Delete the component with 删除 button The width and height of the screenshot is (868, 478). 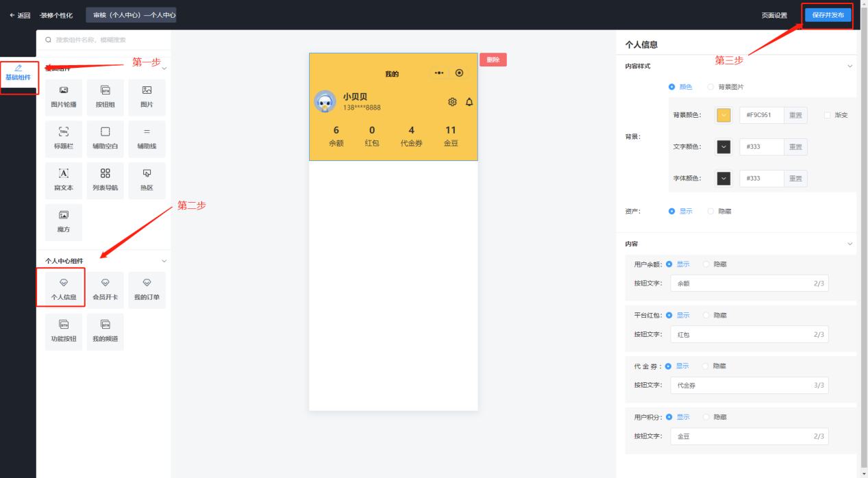(493, 60)
